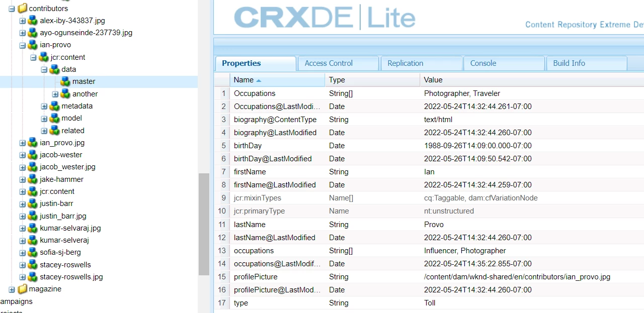Select the firstName property name
This screenshot has height=313, width=644.
point(250,172)
